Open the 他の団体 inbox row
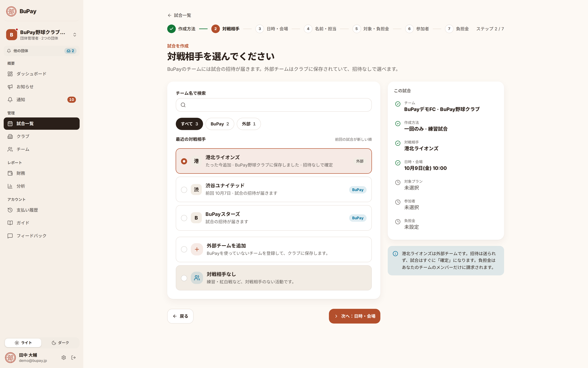The height and width of the screenshot is (368, 588). tap(41, 51)
